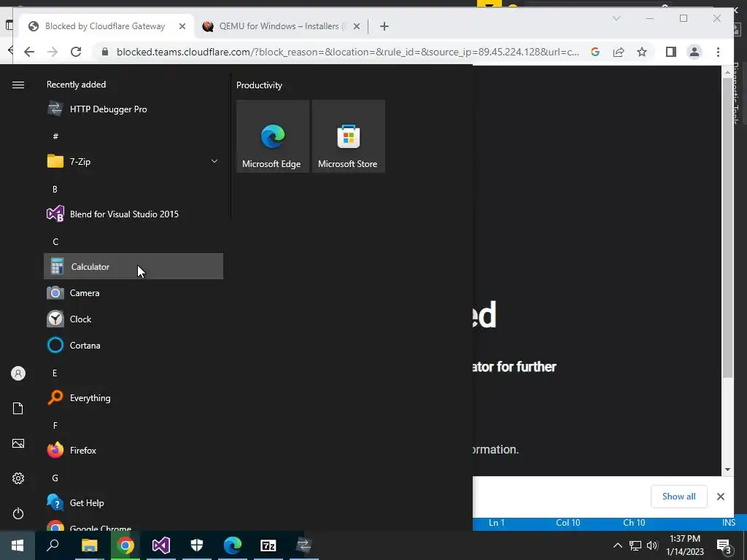Open 7-Zip from the taskbar
Viewport: 747px width, 560px height.
pyautogui.click(x=268, y=545)
